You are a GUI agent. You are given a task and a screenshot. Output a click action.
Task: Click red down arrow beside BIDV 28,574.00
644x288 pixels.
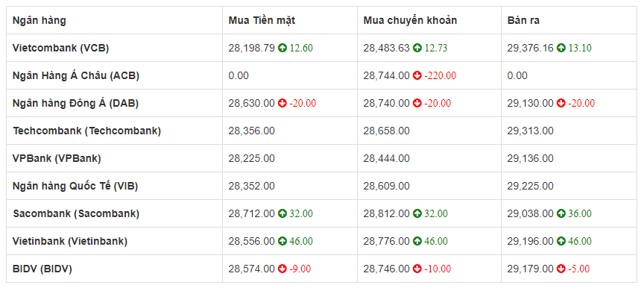[x=282, y=269]
